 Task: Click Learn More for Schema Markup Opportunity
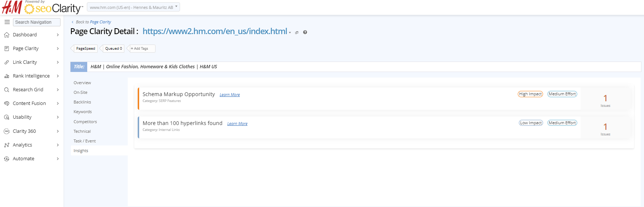(x=229, y=95)
